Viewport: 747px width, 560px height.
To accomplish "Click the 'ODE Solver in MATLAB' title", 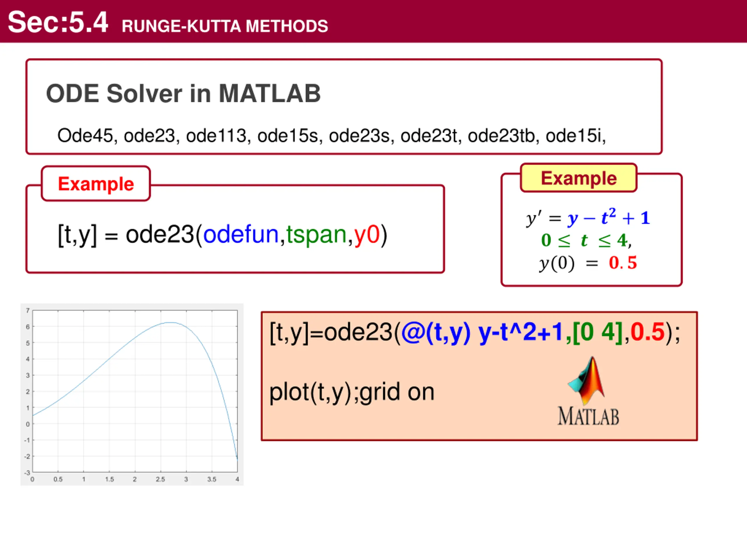I will (x=183, y=94).
